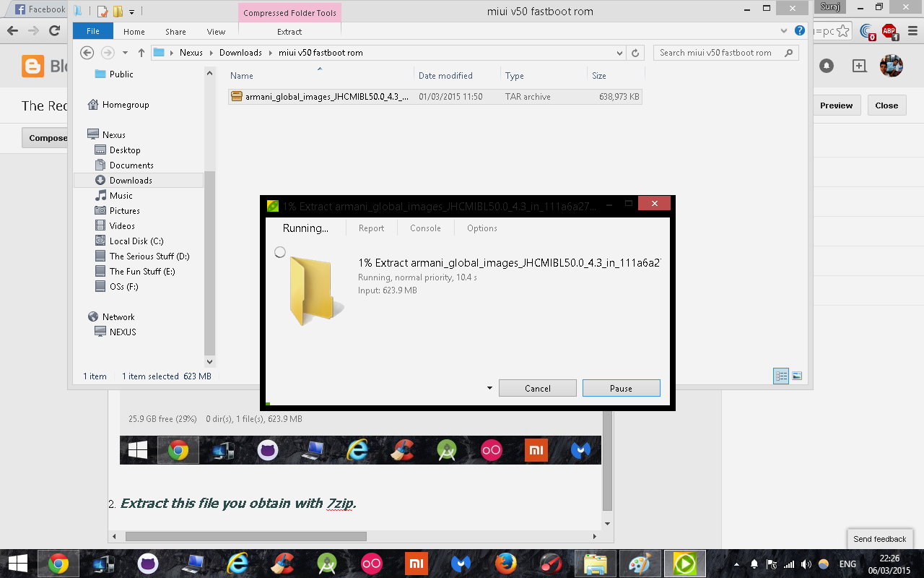Cancel the extraction
Image resolution: width=924 pixels, height=578 pixels.
[537, 388]
